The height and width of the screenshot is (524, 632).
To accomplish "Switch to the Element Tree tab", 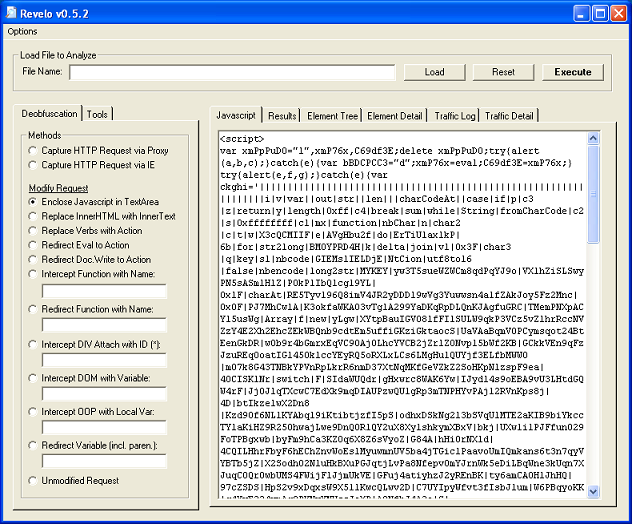I will click(333, 116).
